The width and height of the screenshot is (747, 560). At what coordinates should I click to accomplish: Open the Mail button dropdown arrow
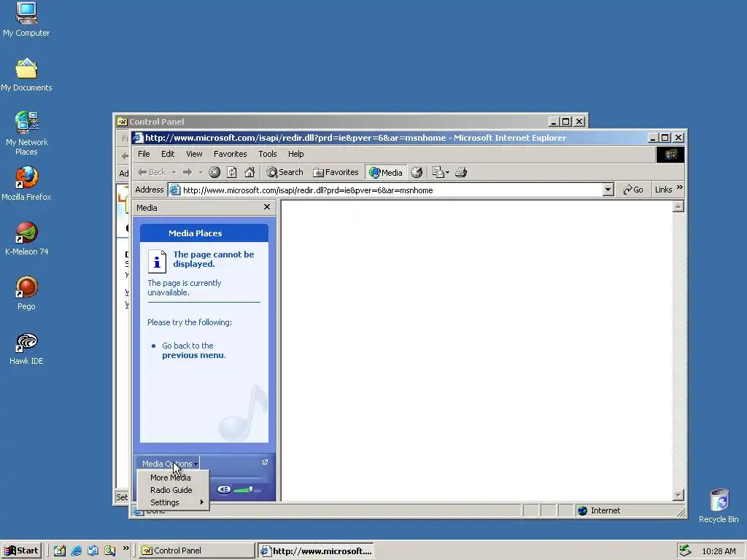click(448, 172)
